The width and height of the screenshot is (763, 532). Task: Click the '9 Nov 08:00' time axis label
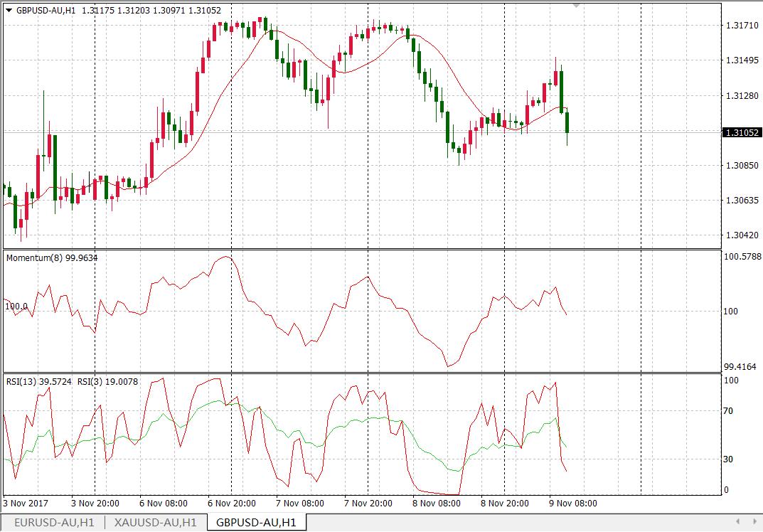572,504
